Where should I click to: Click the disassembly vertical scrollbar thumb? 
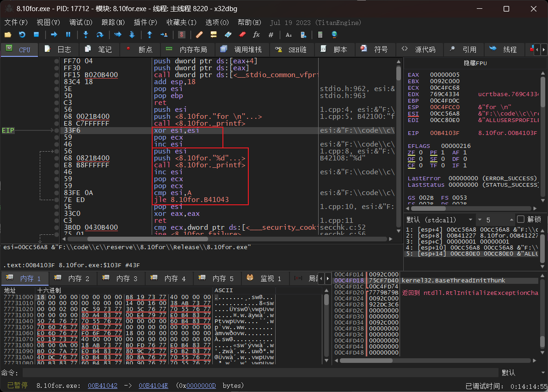[x=399, y=73]
